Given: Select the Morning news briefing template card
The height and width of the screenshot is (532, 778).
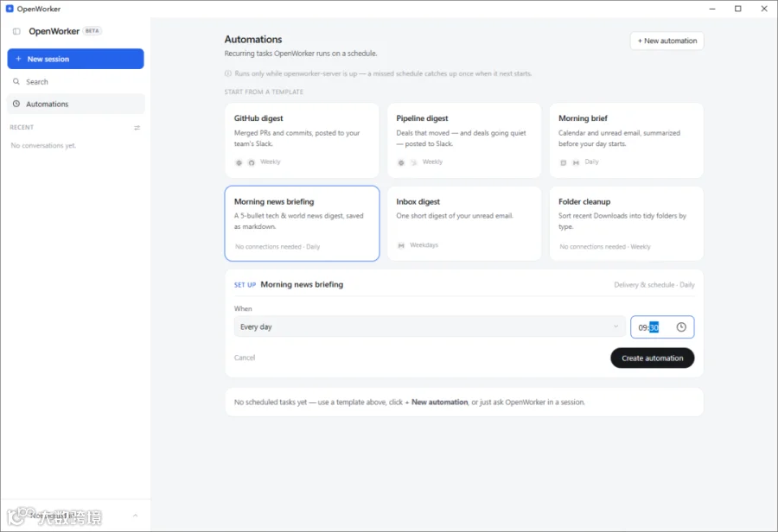Looking at the screenshot, I should (x=302, y=224).
